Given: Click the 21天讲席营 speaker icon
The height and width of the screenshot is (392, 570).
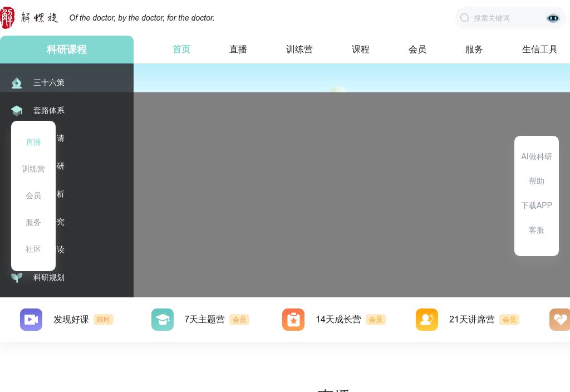Looking at the screenshot, I should pos(427,320).
